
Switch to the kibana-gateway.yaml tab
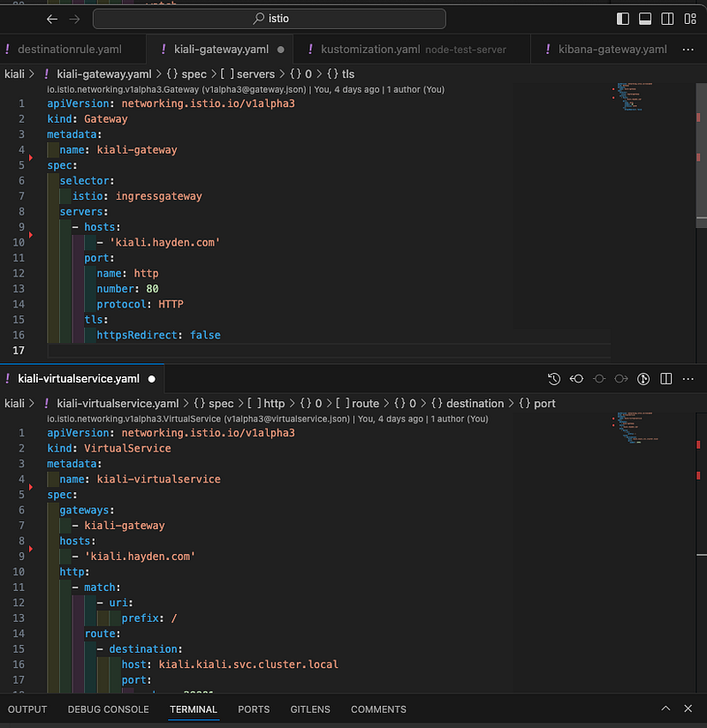pyautogui.click(x=612, y=49)
